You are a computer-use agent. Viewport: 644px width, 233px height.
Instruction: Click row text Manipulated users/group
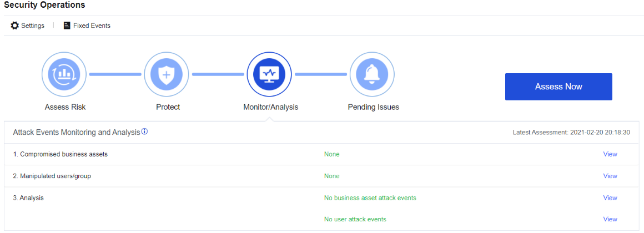coord(52,176)
